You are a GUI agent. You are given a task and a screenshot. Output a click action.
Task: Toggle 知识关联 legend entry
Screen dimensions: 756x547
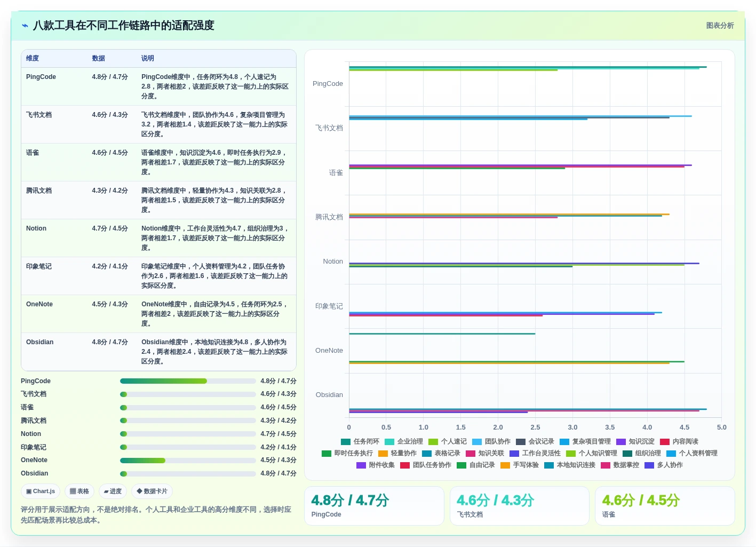point(485,454)
